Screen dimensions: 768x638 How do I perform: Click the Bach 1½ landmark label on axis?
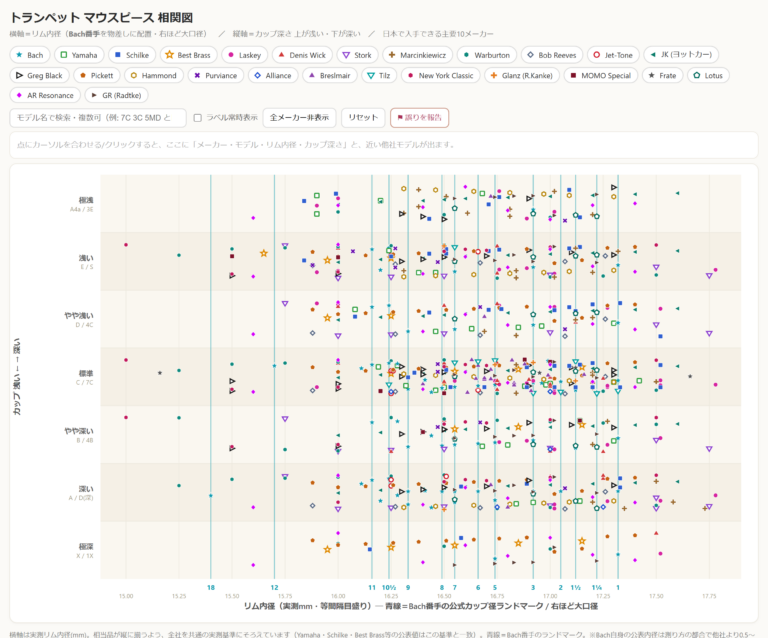pyautogui.click(x=576, y=587)
